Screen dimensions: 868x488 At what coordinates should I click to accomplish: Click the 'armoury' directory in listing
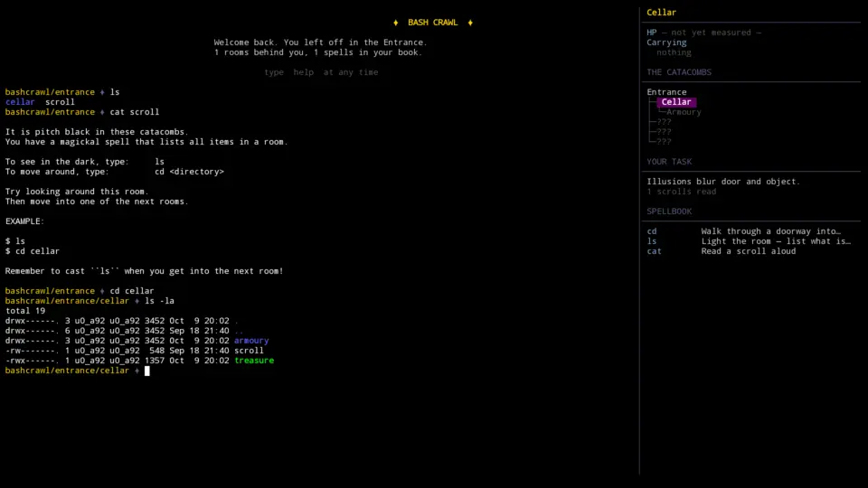point(251,341)
